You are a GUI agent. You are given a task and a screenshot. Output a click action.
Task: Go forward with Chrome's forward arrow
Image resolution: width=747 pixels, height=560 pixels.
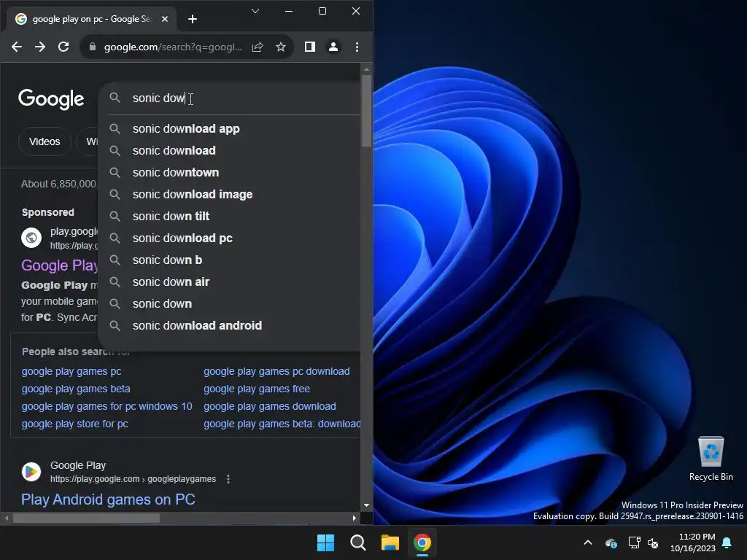pos(40,47)
